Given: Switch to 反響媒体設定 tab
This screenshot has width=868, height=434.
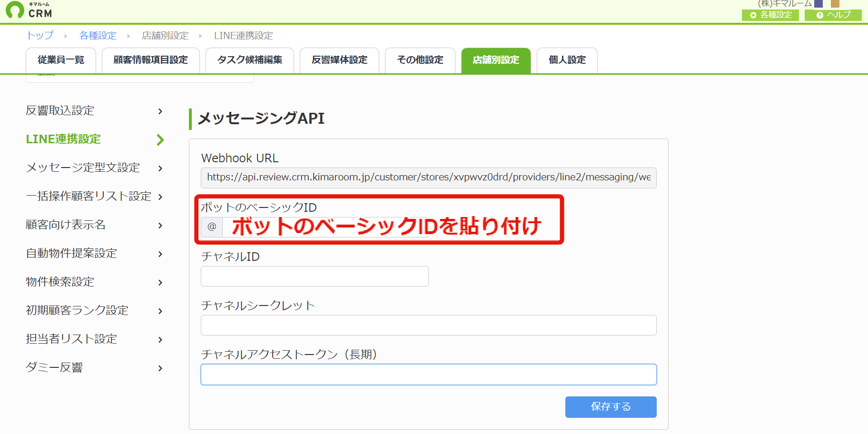Looking at the screenshot, I should click(x=339, y=60).
